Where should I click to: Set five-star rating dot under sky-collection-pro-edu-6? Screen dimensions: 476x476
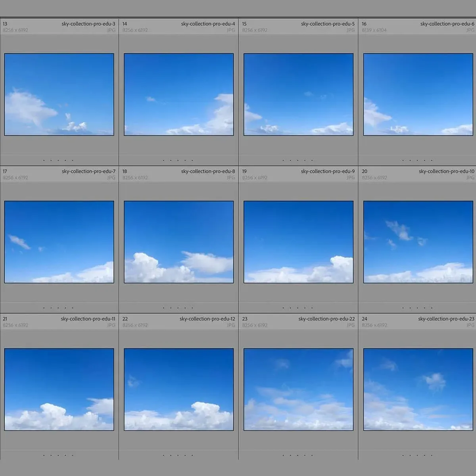432,161
